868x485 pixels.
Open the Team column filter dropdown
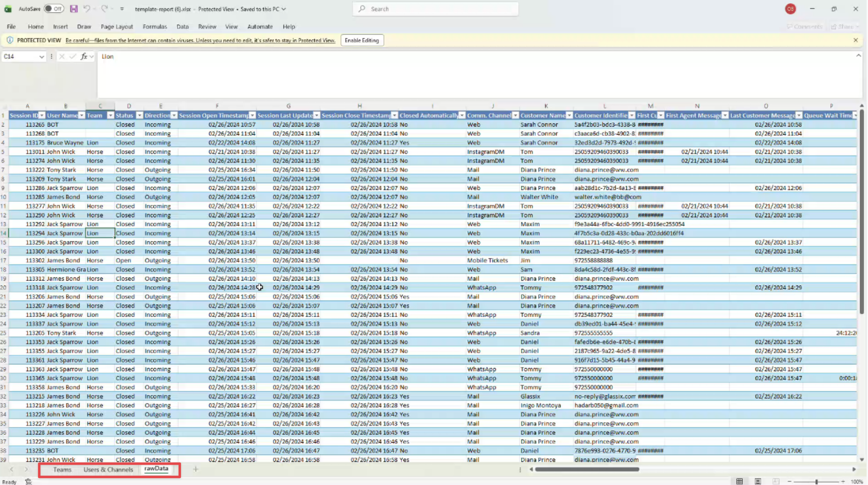pos(110,116)
